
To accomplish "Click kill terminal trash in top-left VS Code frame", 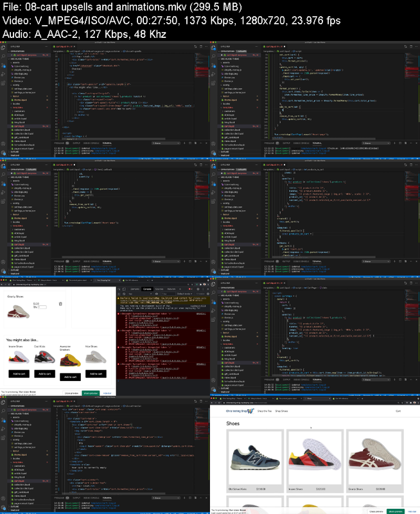I will tap(196, 143).
